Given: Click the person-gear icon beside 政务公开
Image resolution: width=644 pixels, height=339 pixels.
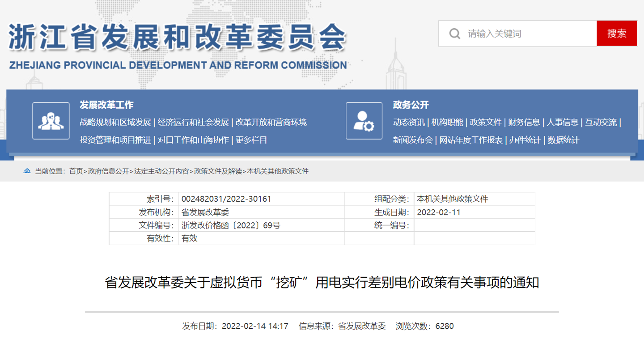Looking at the screenshot, I should 364,121.
